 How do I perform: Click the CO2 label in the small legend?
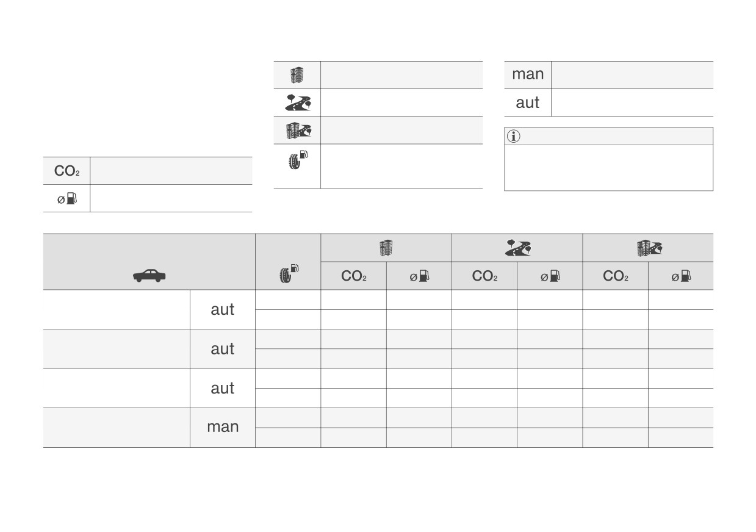pyautogui.click(x=67, y=171)
